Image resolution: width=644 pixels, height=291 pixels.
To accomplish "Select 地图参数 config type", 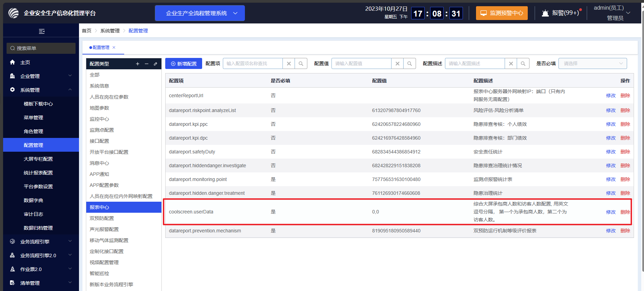I will tap(124, 108).
